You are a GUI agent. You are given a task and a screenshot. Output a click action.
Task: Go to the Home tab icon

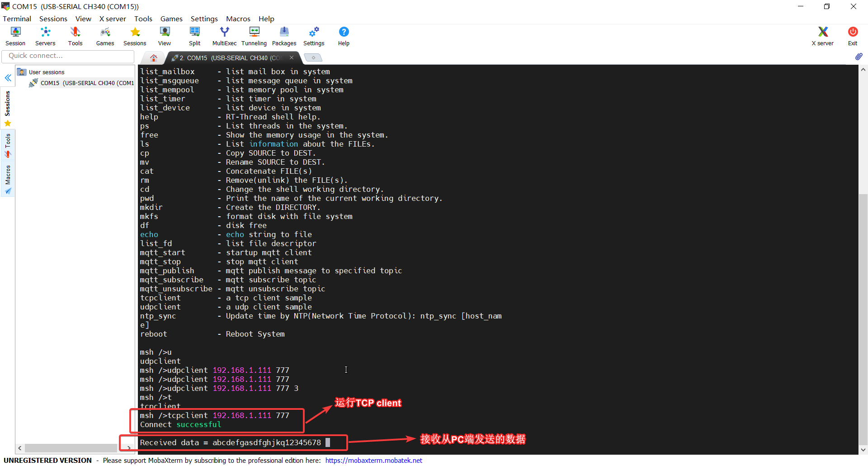(154, 58)
